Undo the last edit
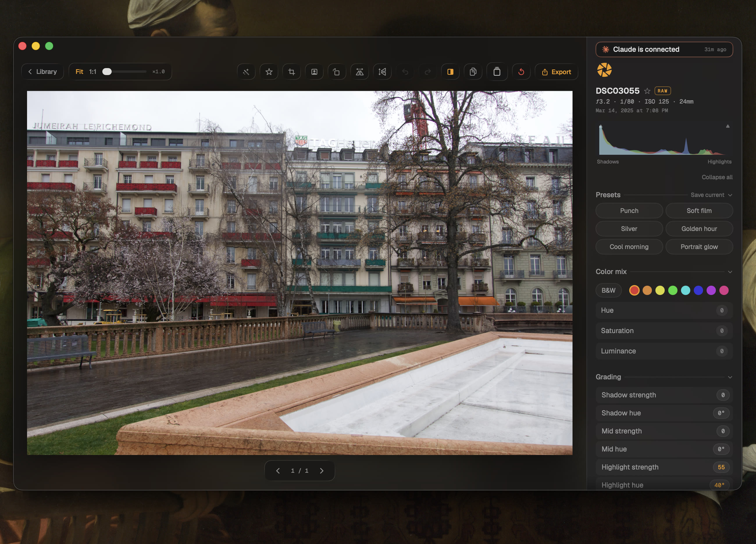This screenshot has width=756, height=544. click(x=405, y=72)
